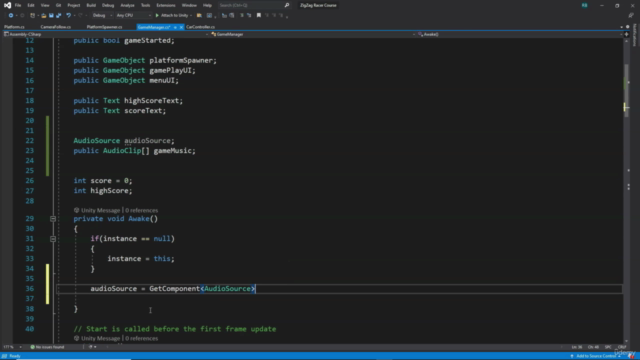Image resolution: width=640 pixels, height=360 pixels.
Task: Click 'platformSpawner' on line 14
Action: click(x=180, y=60)
